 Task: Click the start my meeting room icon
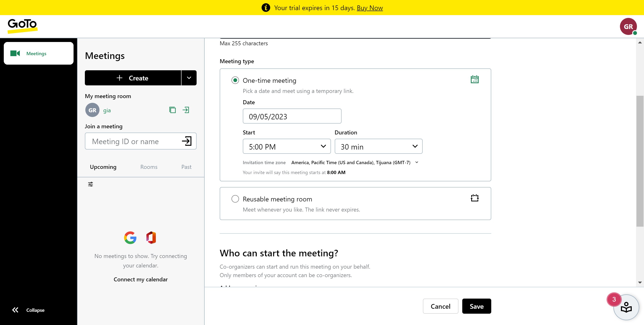coord(186,110)
